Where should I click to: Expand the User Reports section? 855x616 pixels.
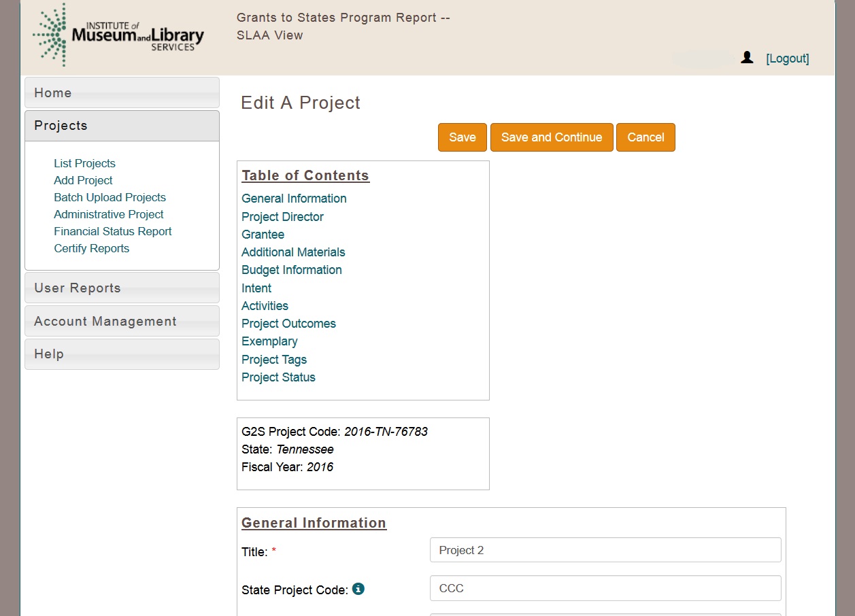point(122,288)
